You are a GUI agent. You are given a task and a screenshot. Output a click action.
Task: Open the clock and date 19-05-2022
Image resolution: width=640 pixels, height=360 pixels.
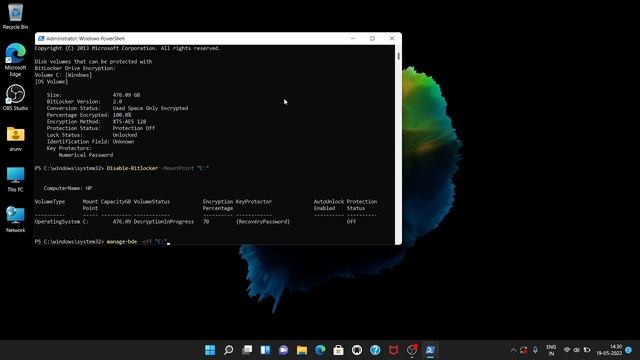(609, 350)
